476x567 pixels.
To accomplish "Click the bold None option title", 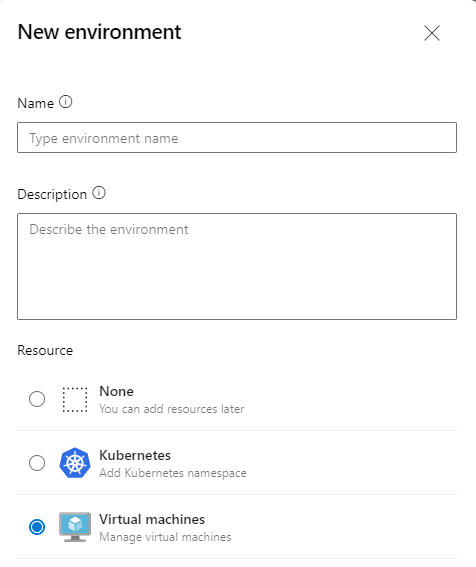I will coord(116,391).
